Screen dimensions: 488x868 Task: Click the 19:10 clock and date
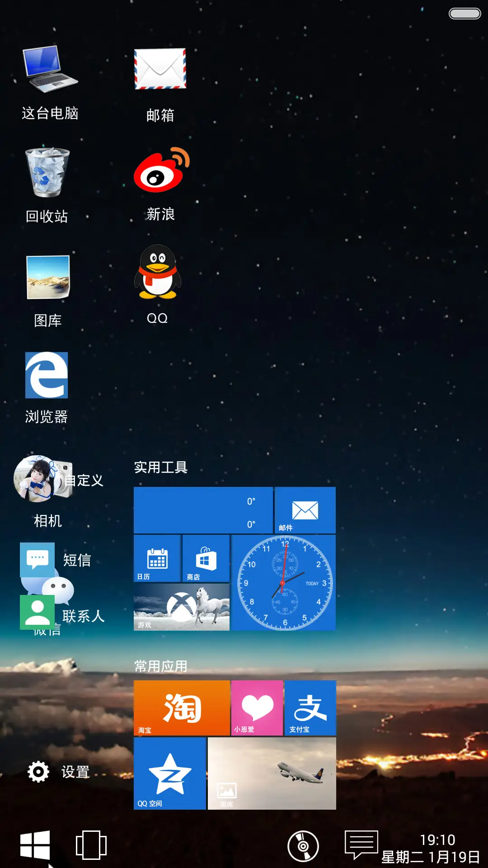pyautogui.click(x=431, y=848)
